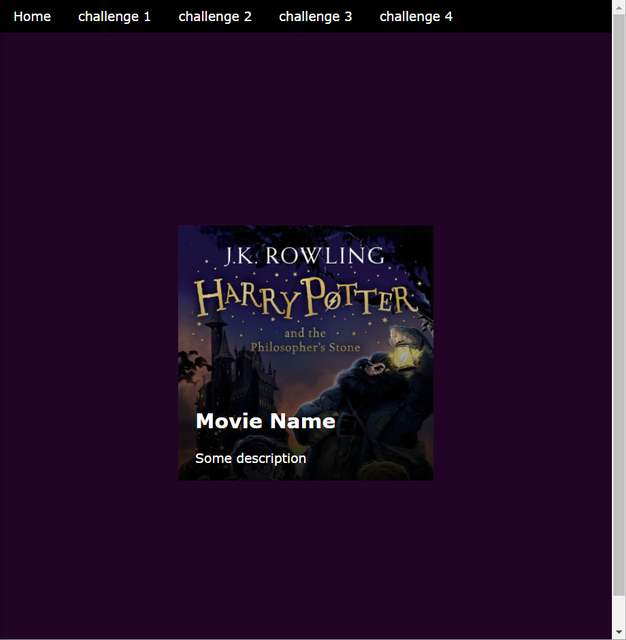Click the 'Some description' text
626x640 pixels.
251,458
